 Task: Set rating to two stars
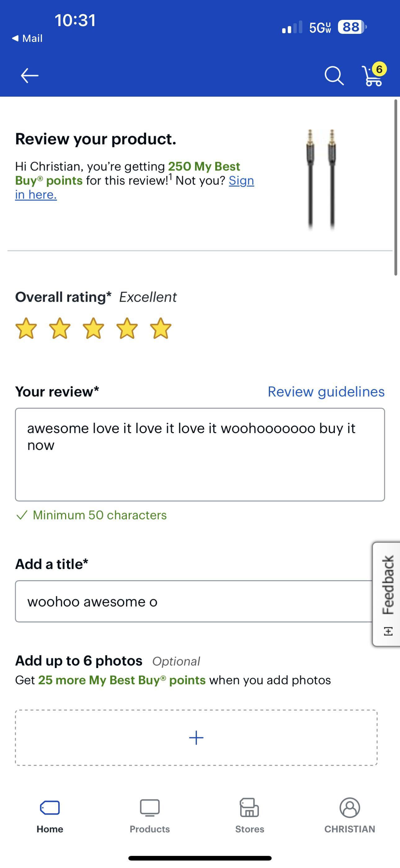(60, 328)
